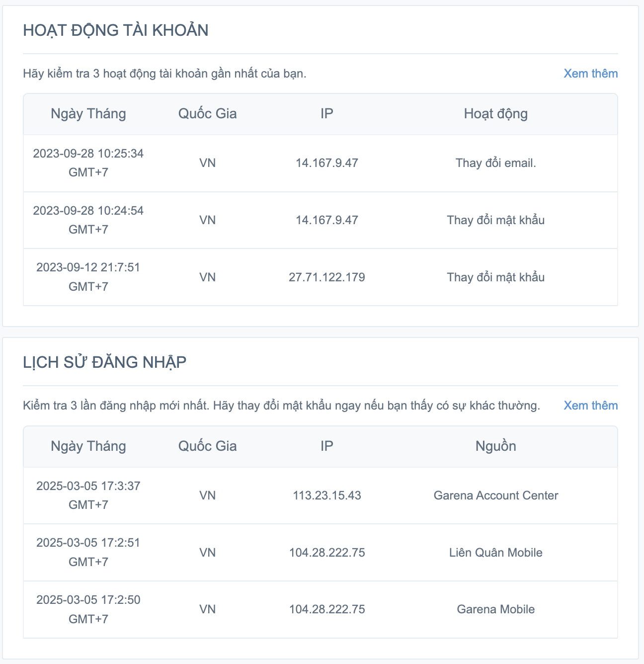Select the 'Liên Quân Mobile' login source

coord(495,553)
